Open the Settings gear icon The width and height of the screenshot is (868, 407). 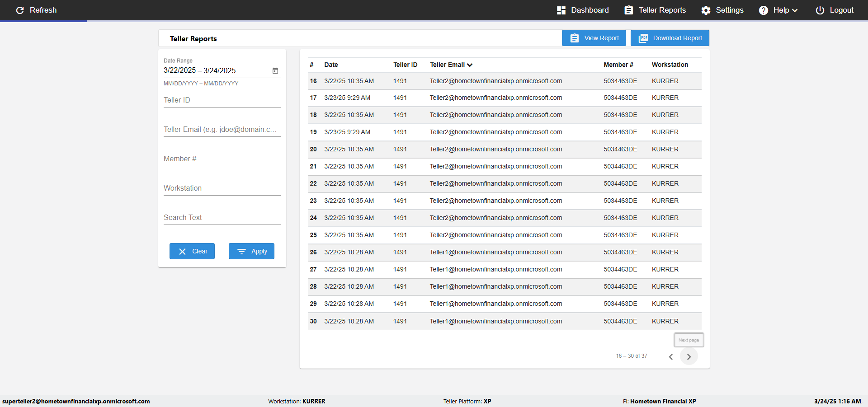[x=706, y=10]
